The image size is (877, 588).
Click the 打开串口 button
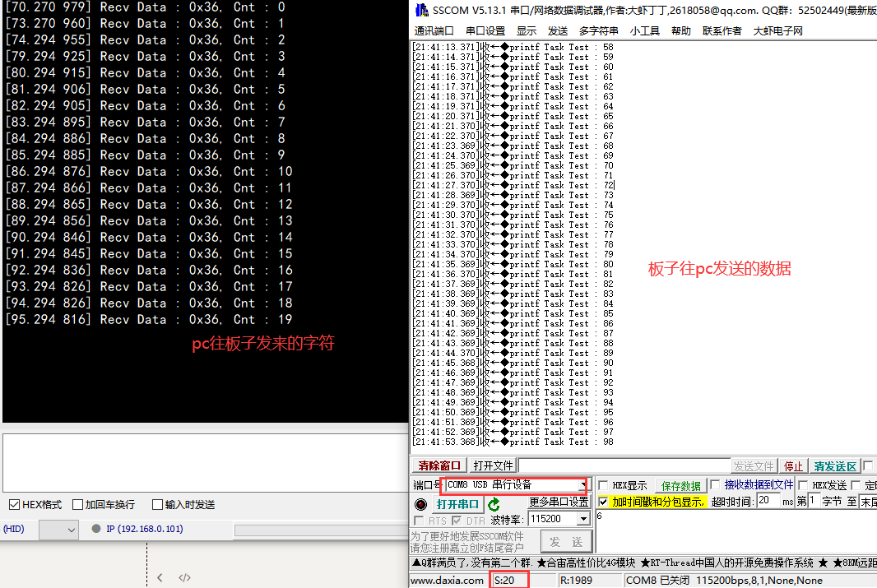point(457,504)
